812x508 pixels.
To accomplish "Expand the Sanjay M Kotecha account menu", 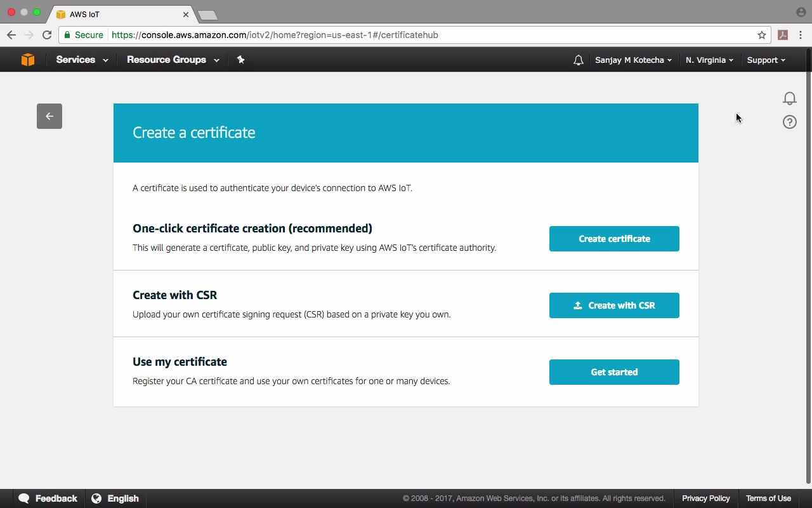I will tap(633, 60).
